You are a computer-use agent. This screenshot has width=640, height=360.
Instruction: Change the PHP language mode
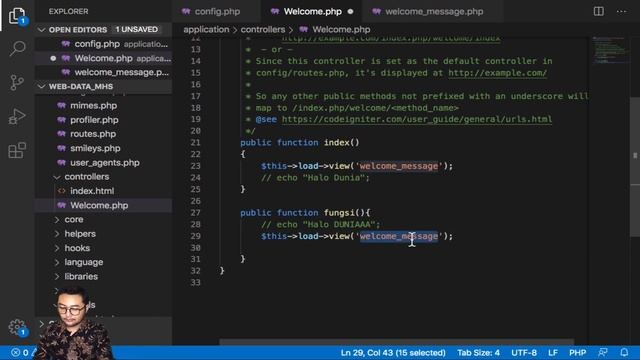tap(578, 352)
